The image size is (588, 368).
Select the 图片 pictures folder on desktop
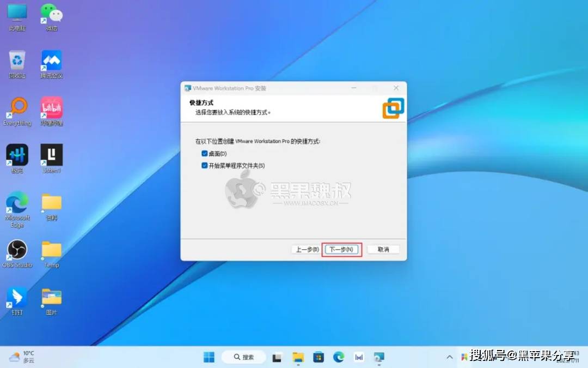click(x=52, y=301)
